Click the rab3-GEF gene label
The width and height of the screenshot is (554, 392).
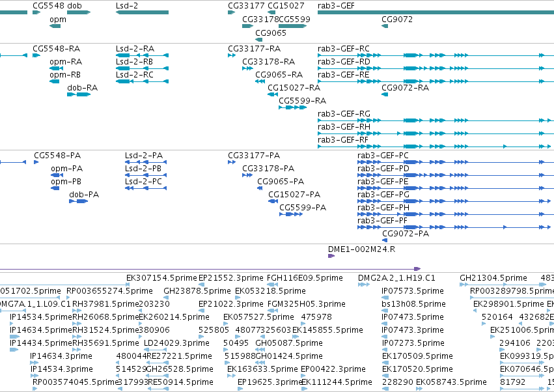(x=336, y=6)
